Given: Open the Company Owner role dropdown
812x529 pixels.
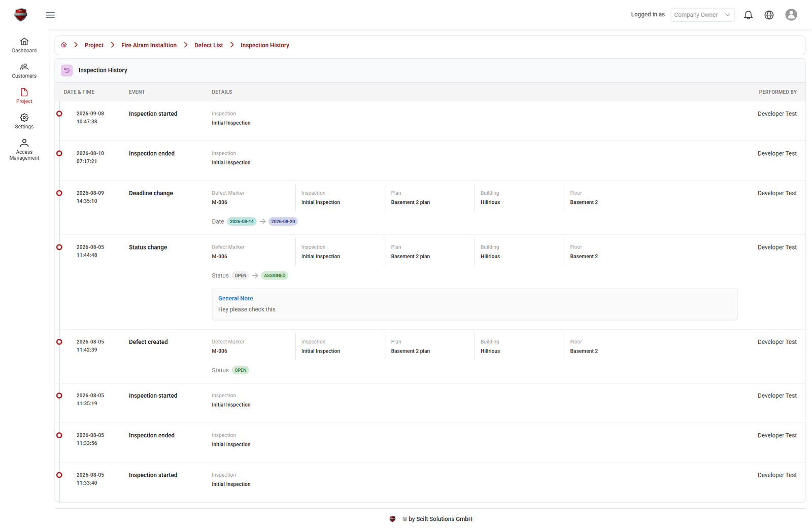Looking at the screenshot, I should [702, 15].
